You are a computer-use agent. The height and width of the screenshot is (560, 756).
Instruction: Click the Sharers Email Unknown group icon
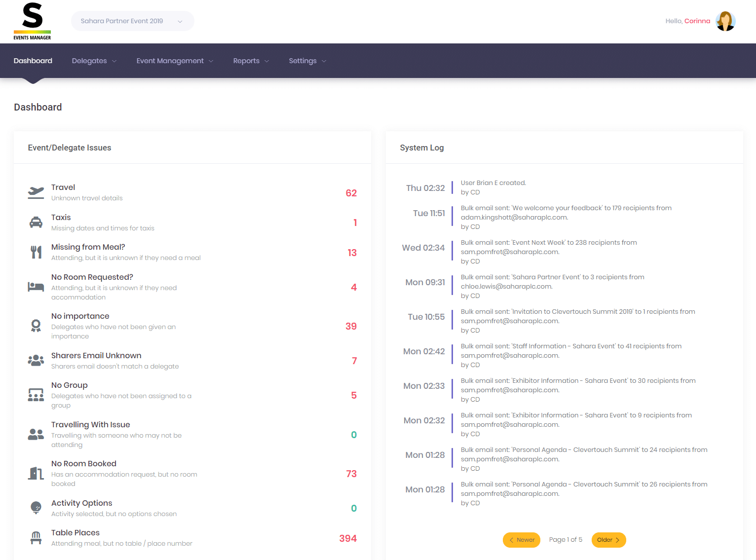tap(36, 361)
